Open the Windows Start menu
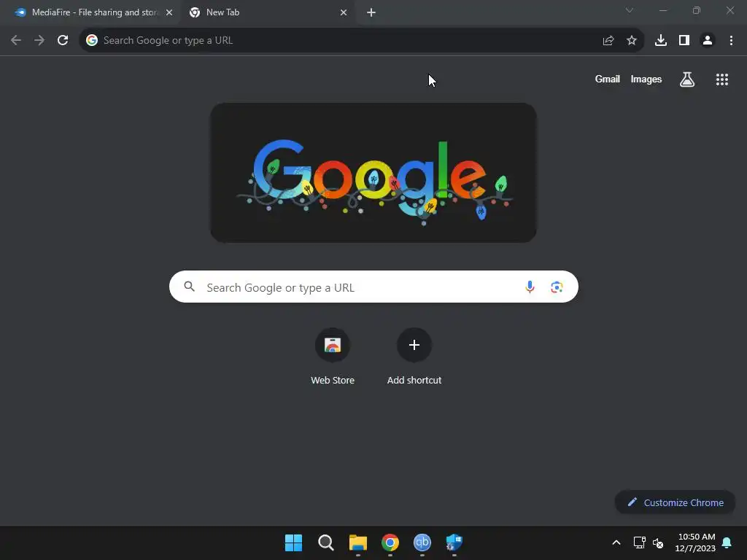Image resolution: width=747 pixels, height=560 pixels. (x=293, y=542)
